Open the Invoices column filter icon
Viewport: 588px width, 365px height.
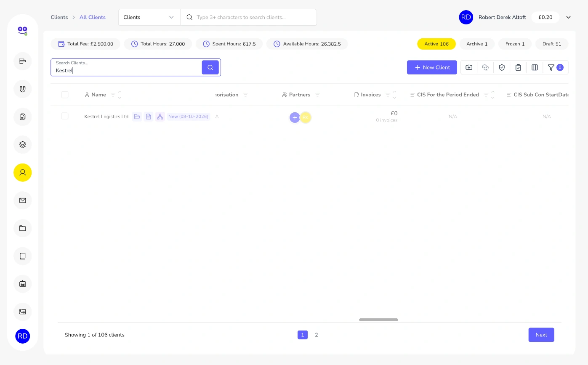click(388, 95)
